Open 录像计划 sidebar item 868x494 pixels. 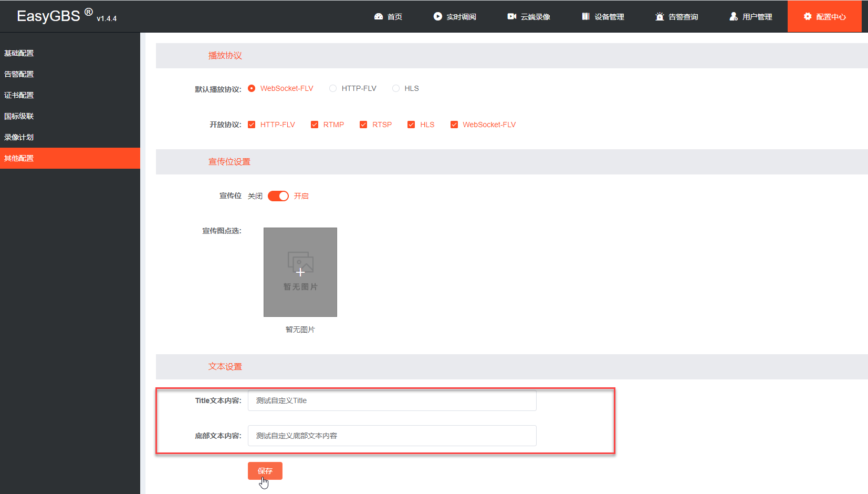[x=70, y=137]
